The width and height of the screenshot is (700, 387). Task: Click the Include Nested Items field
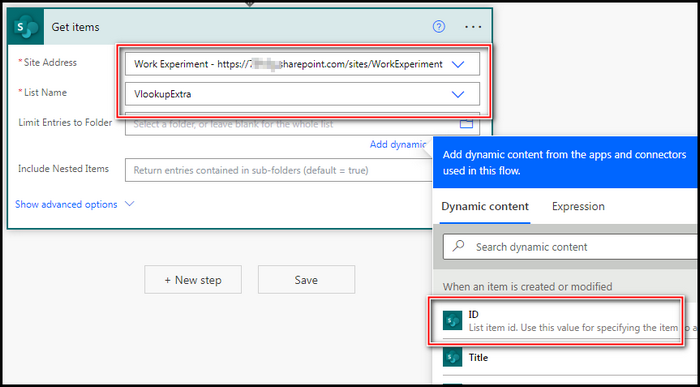coord(279,170)
